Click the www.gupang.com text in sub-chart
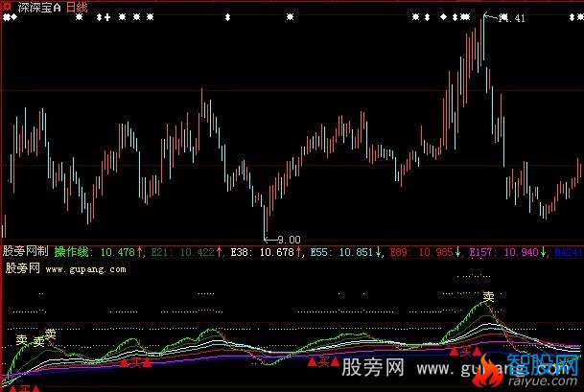Viewport: 584px width, 392px height. point(85,269)
